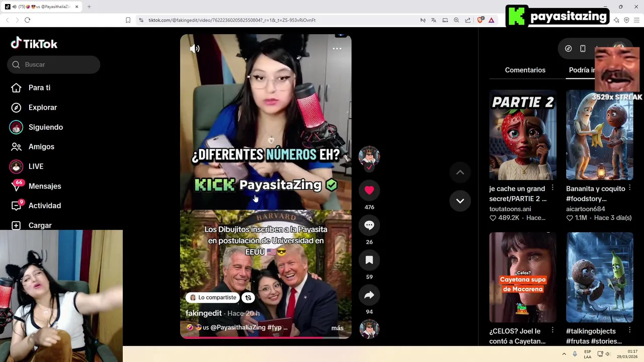This screenshot has height=362, width=644.
Task: Click the Brave VPN shield icon
Action: point(626,20)
